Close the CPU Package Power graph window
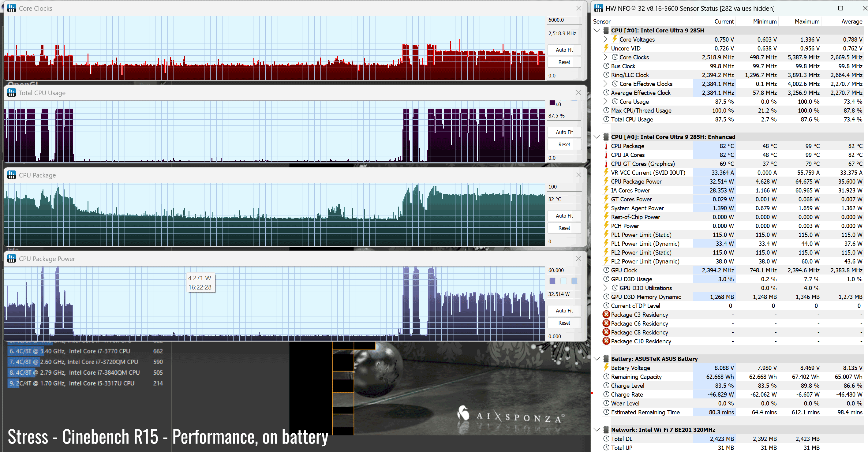Viewport: 868px width, 452px height. (578, 258)
